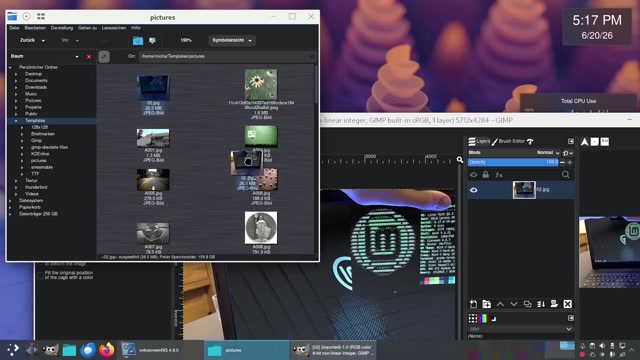The image size is (640, 360).
Task: Switch to the GIMP window in taskbar
Action: [334, 350]
